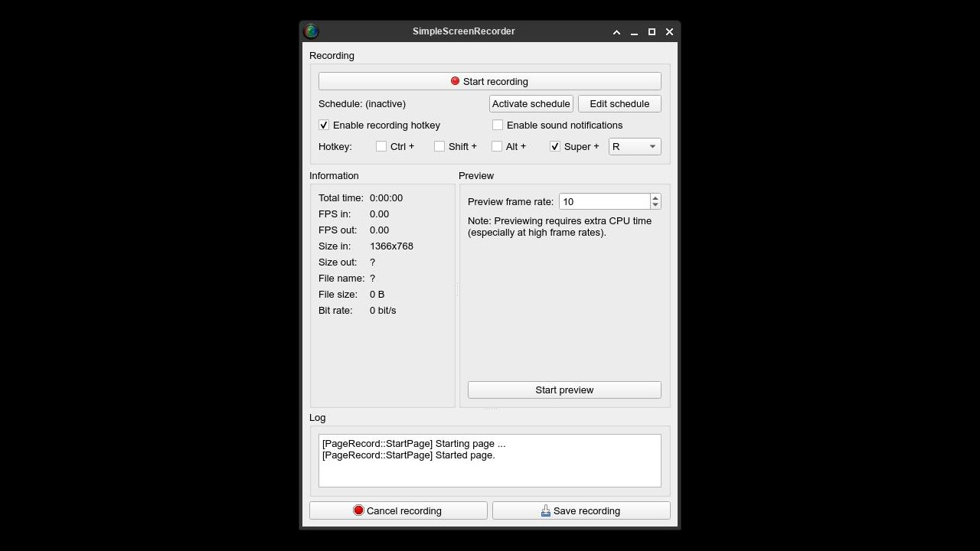Click the Schedule: (inactive) label

[362, 103]
